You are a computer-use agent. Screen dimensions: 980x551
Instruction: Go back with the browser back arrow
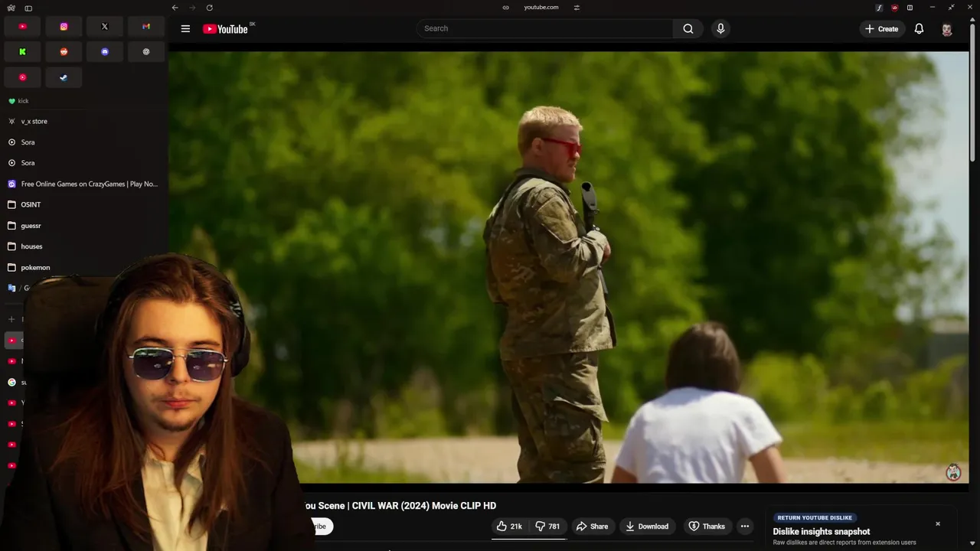coord(175,8)
